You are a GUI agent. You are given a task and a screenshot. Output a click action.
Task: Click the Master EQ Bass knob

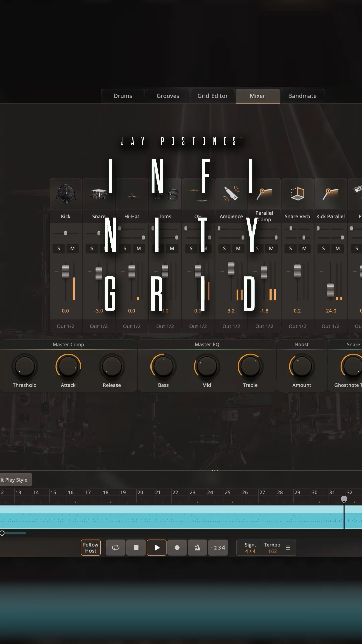[x=163, y=366]
